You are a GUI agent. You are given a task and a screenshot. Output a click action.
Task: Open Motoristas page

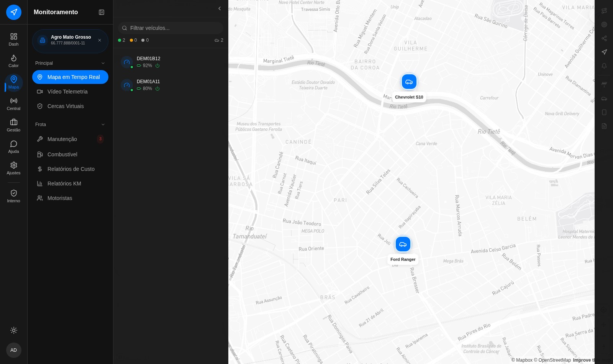(x=70, y=198)
